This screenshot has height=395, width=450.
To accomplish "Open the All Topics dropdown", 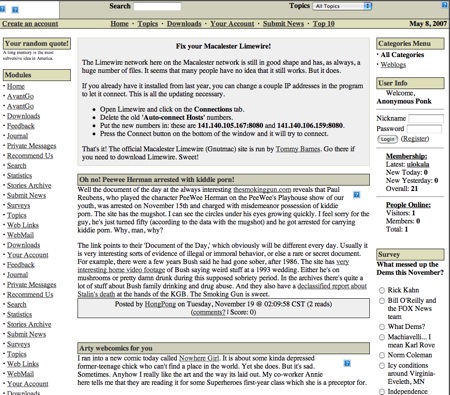I will coord(342,6).
